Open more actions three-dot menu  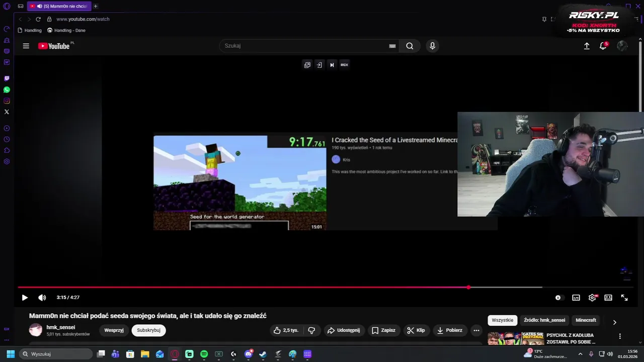[476, 330]
